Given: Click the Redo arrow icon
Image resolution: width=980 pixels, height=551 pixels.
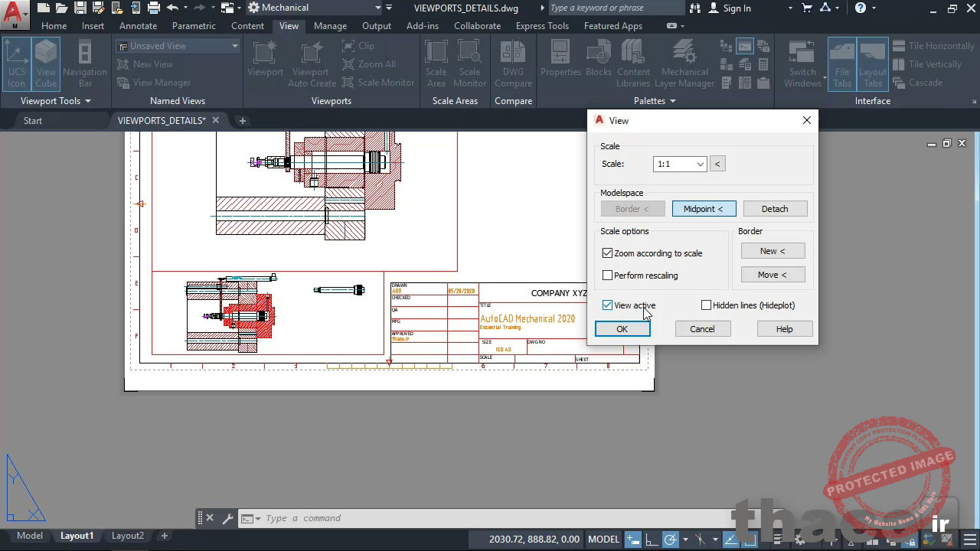Looking at the screenshot, I should point(201,8).
